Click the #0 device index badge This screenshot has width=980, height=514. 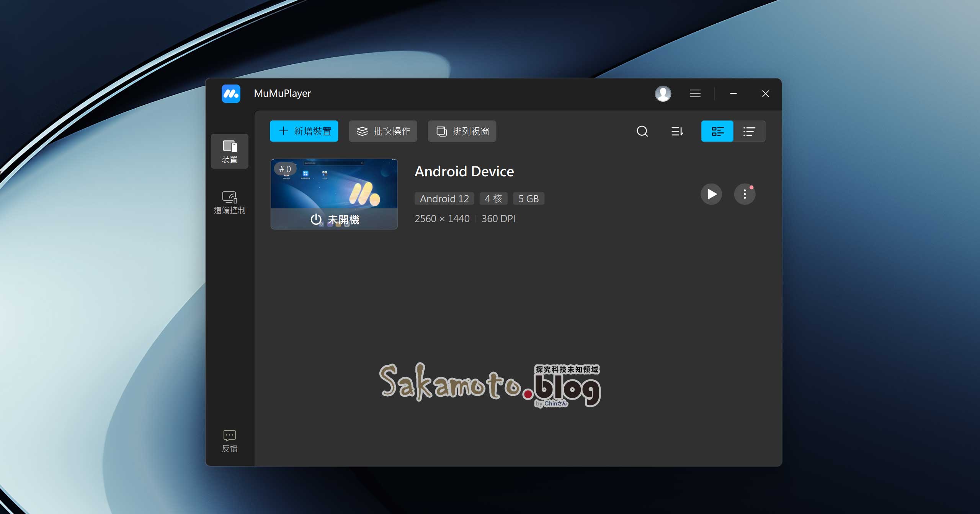point(285,169)
